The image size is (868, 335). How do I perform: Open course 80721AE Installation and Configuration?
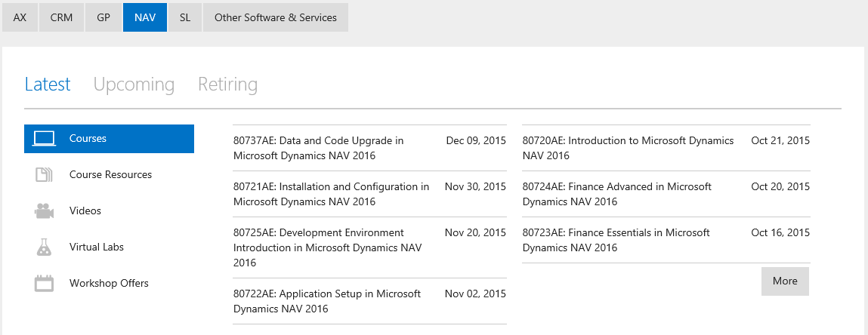pos(331,194)
